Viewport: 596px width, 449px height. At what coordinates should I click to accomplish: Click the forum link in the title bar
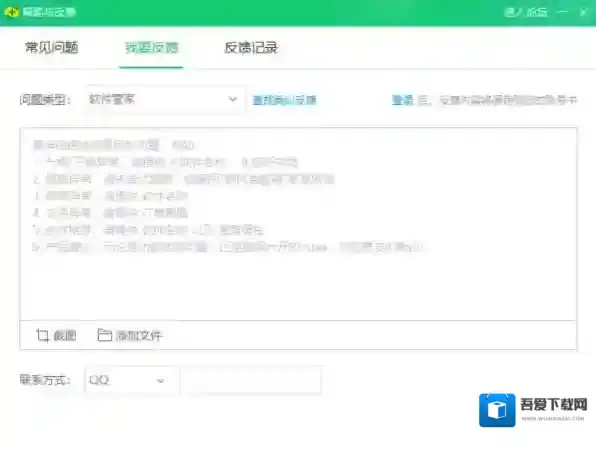tap(526, 12)
